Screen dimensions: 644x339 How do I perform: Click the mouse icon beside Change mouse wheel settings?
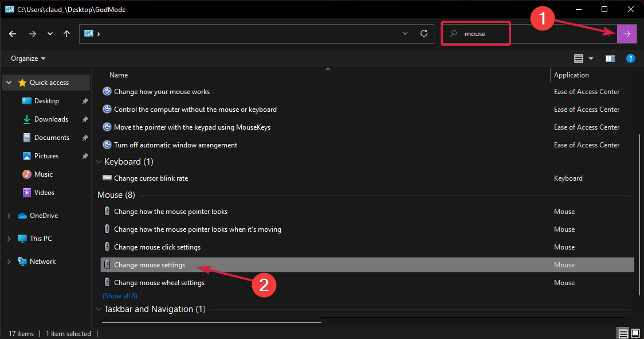[107, 282]
